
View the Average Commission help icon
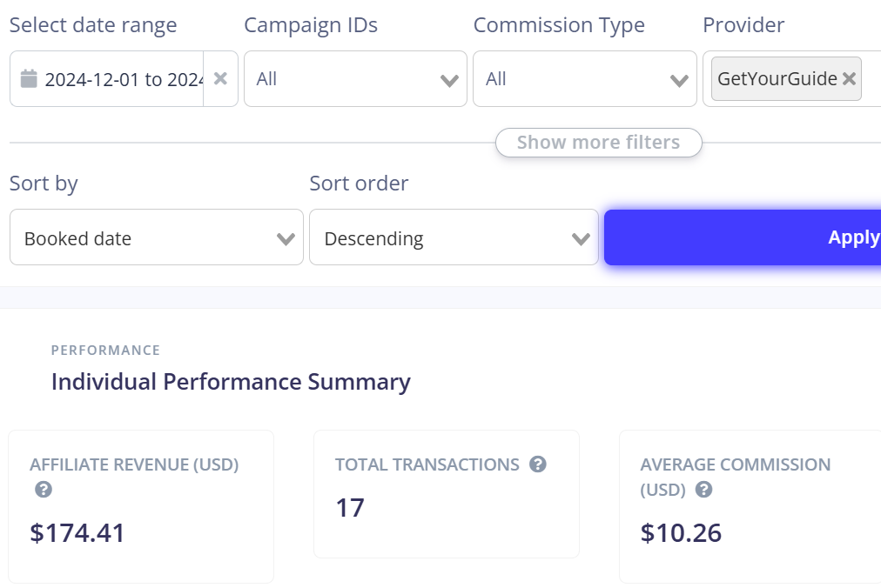(703, 490)
